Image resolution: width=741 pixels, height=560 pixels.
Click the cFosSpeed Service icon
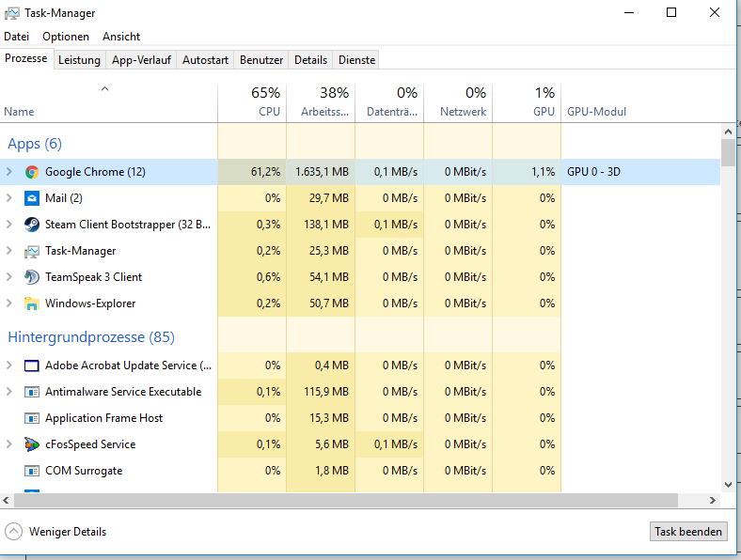32,444
